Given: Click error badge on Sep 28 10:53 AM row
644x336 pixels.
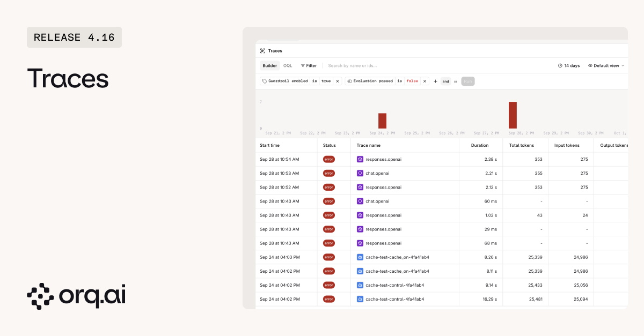Looking at the screenshot, I should click(329, 173).
